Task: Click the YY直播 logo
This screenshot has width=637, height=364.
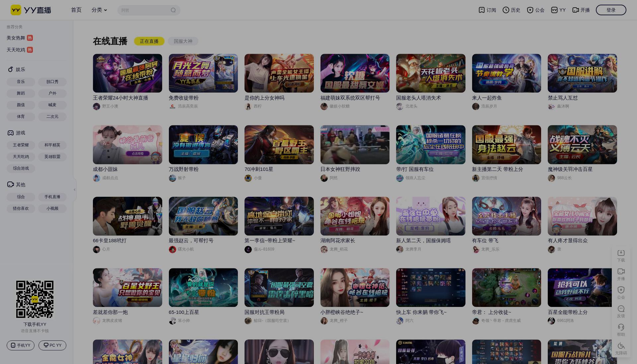Action: (31, 10)
